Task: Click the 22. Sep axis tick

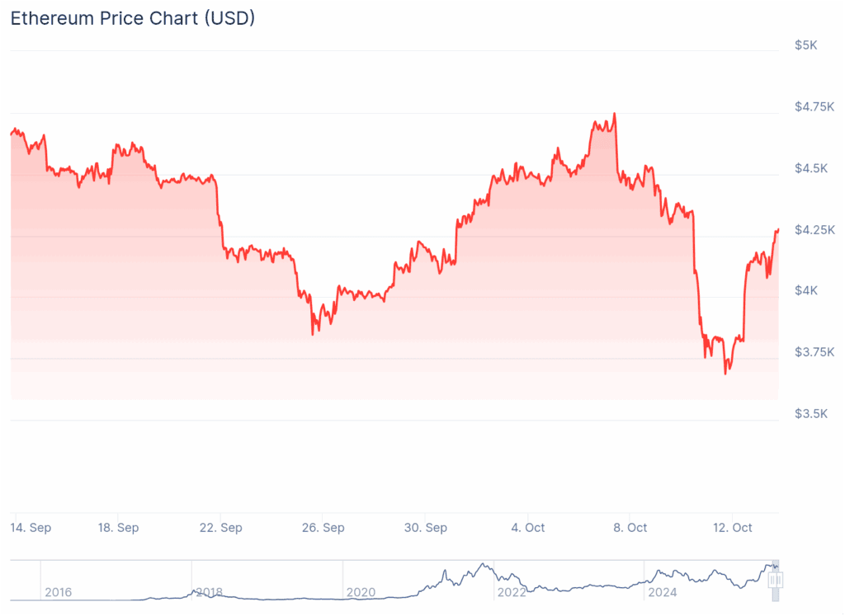Action: click(221, 528)
